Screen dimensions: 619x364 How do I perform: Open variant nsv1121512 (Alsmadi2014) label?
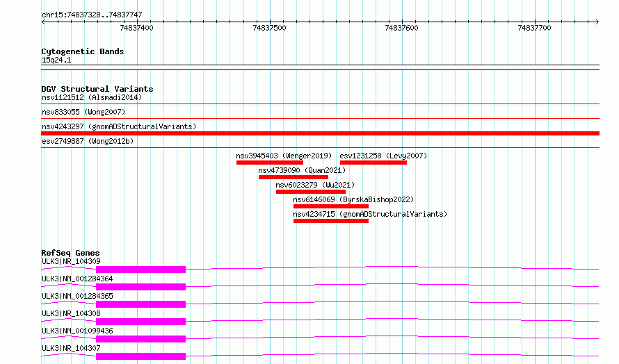coord(92,97)
